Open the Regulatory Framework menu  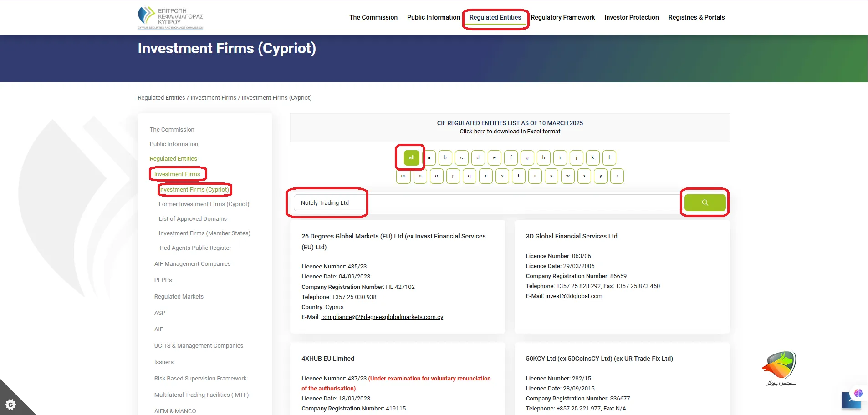tap(563, 17)
